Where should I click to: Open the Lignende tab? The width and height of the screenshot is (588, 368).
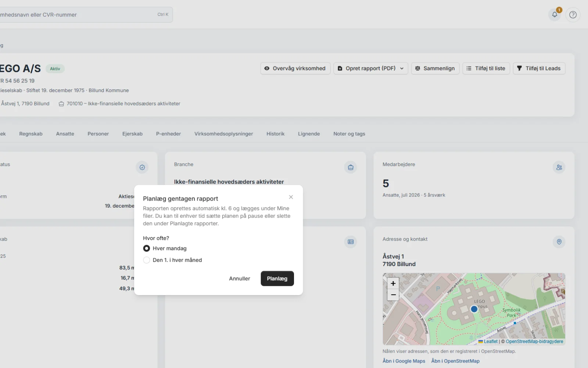point(309,134)
